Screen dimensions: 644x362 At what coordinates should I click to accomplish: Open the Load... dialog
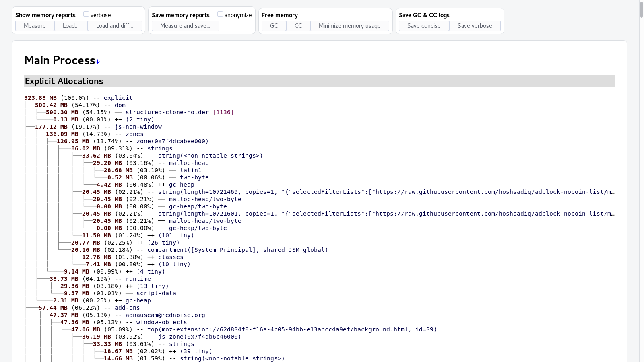[70, 25]
